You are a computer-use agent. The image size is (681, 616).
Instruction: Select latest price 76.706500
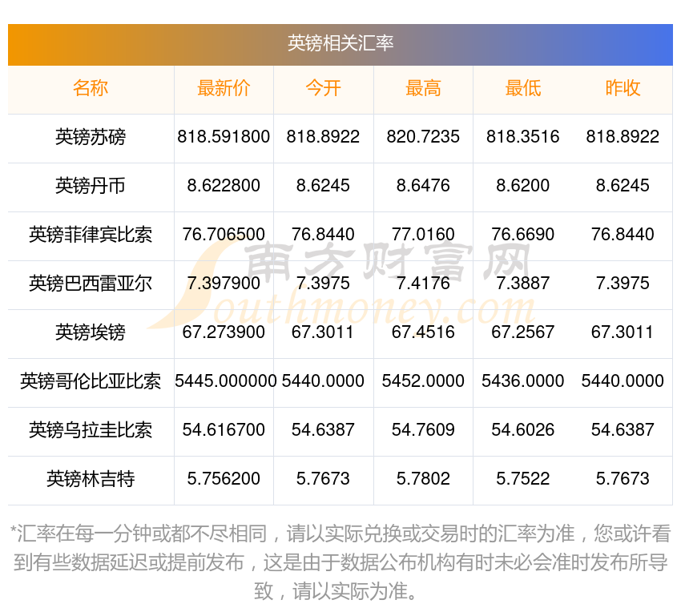pyautogui.click(x=224, y=235)
